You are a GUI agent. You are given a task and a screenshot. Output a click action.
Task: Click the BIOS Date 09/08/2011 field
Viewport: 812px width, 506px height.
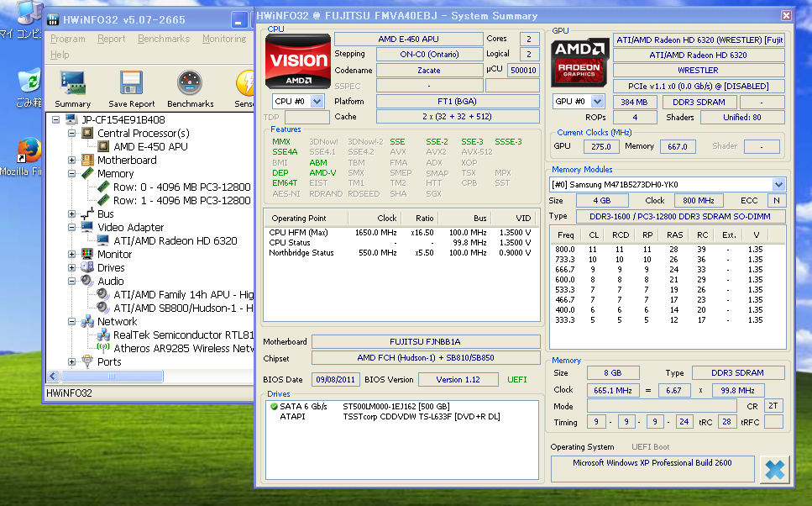(x=335, y=380)
